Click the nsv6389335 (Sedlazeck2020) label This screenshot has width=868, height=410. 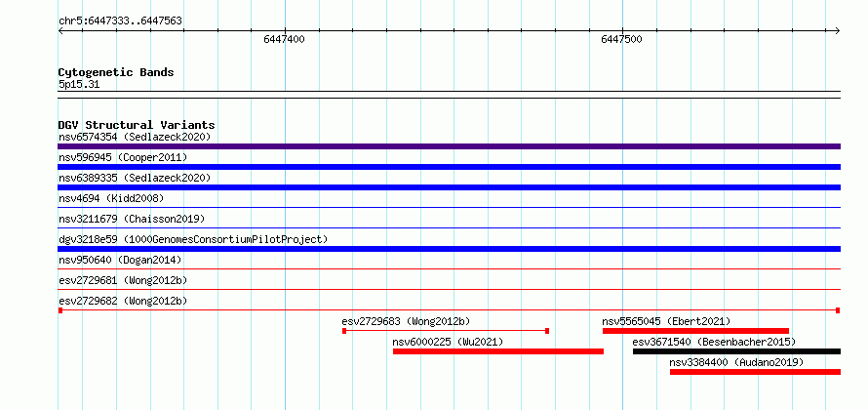point(135,178)
